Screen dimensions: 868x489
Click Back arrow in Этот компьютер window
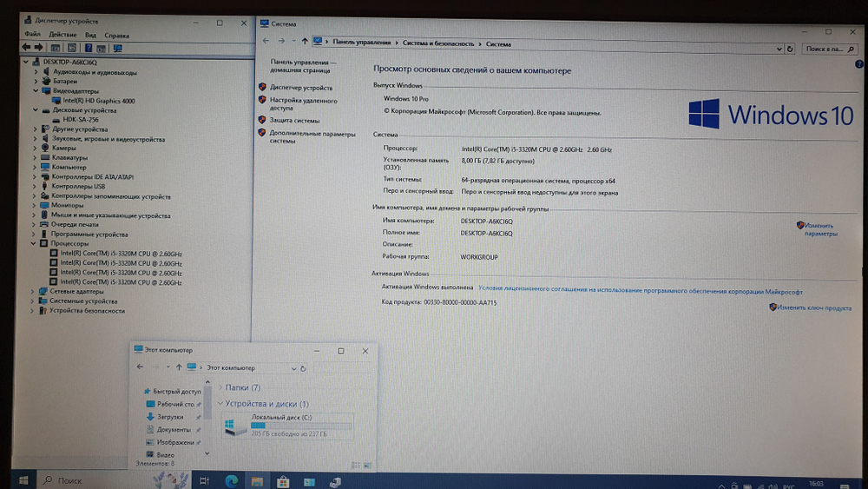pos(140,367)
